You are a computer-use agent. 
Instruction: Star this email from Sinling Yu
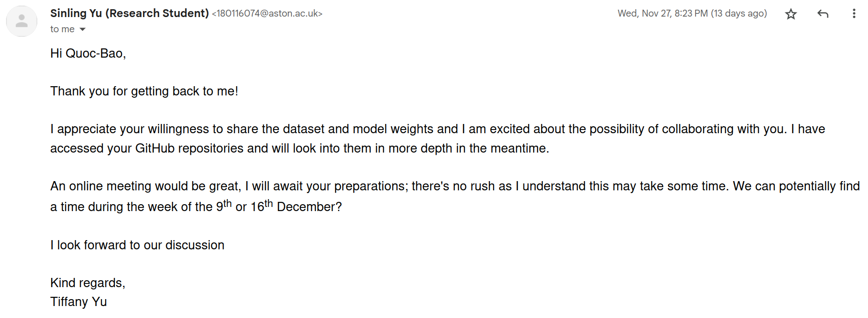click(791, 14)
